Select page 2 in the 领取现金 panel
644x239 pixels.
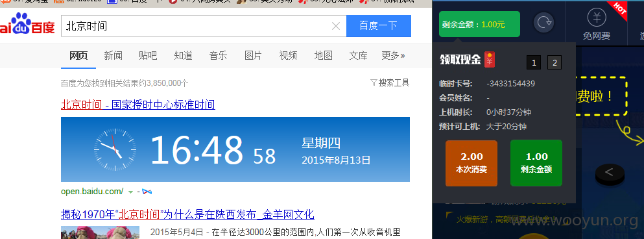pyautogui.click(x=555, y=62)
